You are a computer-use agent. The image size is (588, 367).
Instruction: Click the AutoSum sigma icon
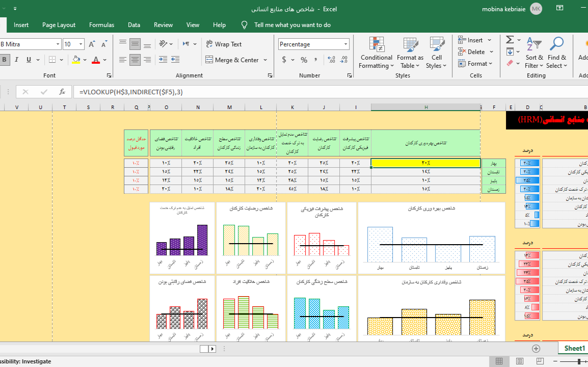pos(510,40)
